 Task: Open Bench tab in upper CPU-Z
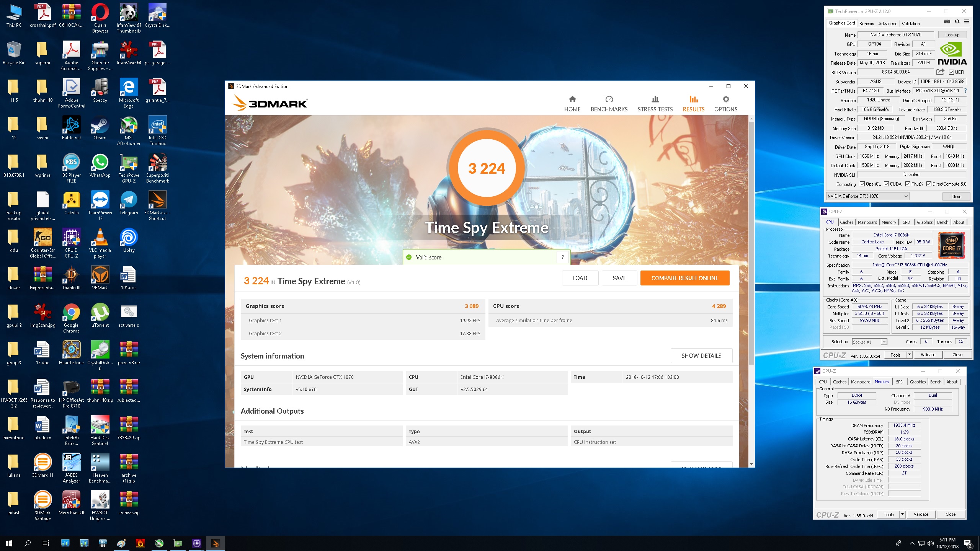pyautogui.click(x=943, y=222)
